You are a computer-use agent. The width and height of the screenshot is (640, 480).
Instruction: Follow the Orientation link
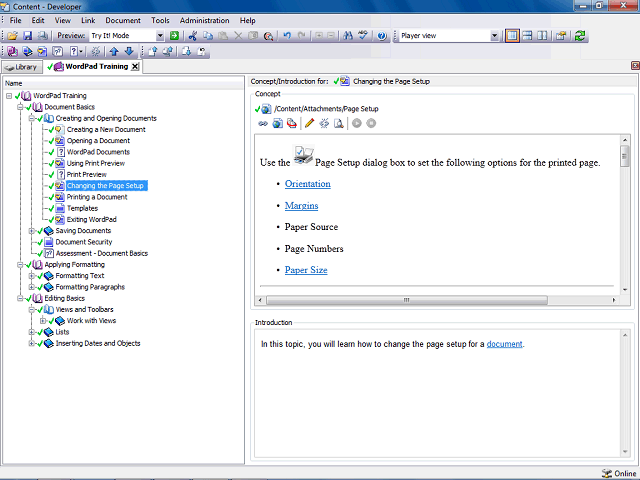tap(308, 184)
